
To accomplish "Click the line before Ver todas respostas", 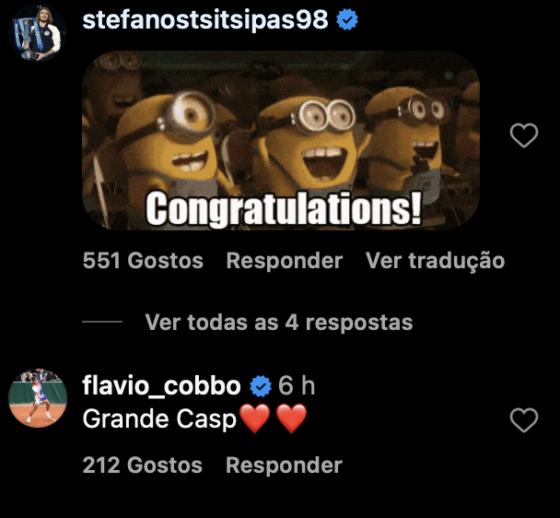I will [102, 322].
